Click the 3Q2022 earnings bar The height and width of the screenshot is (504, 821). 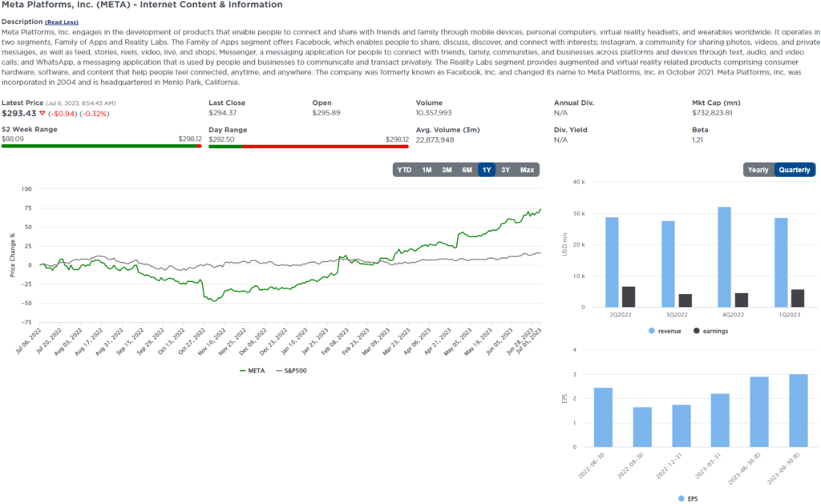click(x=685, y=300)
